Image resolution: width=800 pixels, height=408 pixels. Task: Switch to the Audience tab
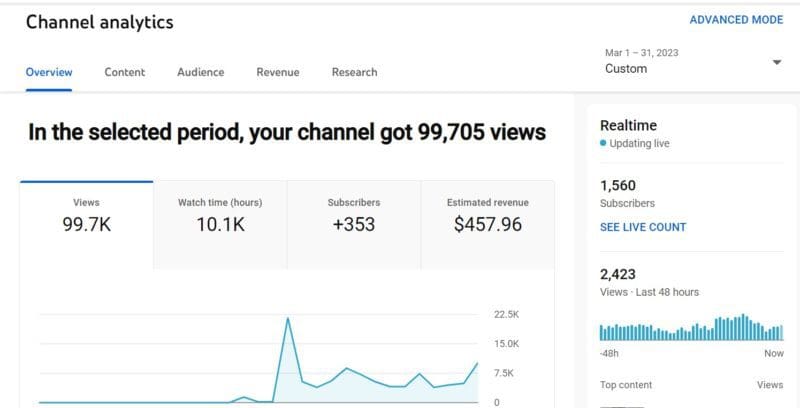click(201, 72)
